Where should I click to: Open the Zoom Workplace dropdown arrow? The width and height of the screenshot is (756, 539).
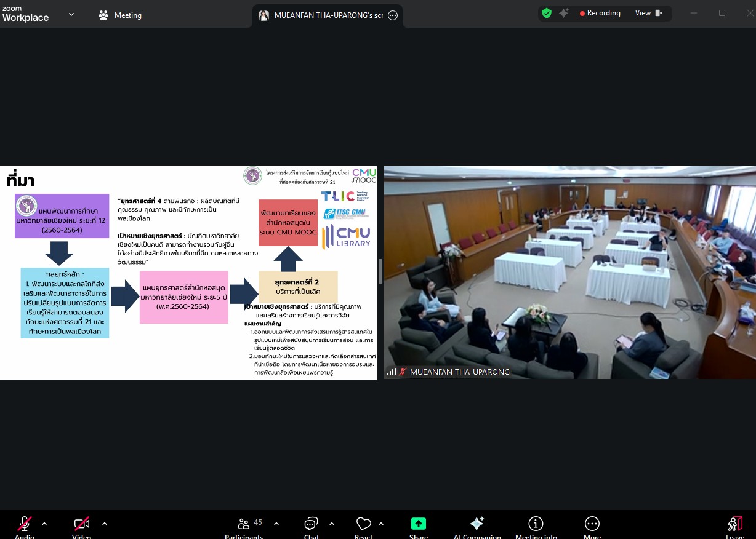click(x=71, y=14)
